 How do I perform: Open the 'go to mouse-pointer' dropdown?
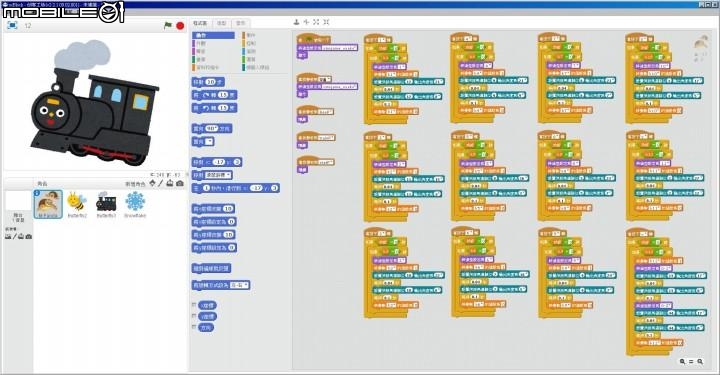pos(218,175)
